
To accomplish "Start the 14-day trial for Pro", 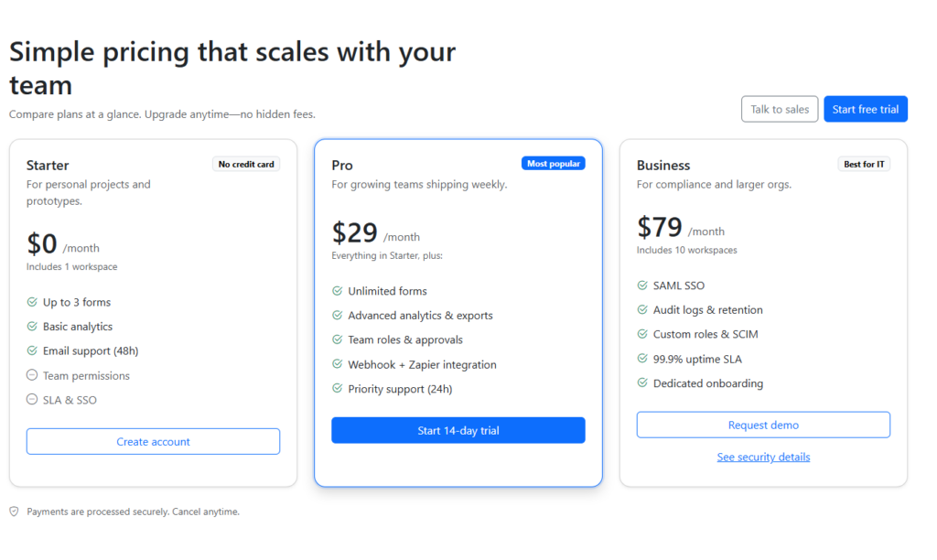I will (458, 430).
